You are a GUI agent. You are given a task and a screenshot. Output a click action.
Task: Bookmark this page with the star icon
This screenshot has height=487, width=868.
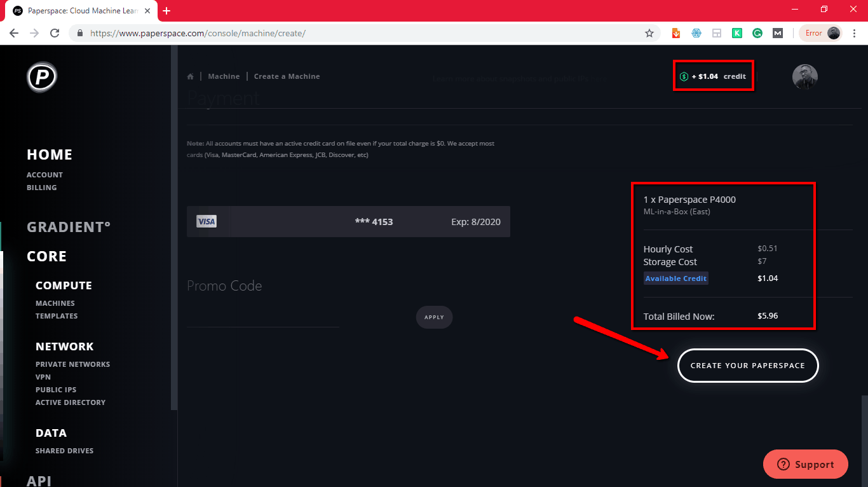tap(649, 33)
